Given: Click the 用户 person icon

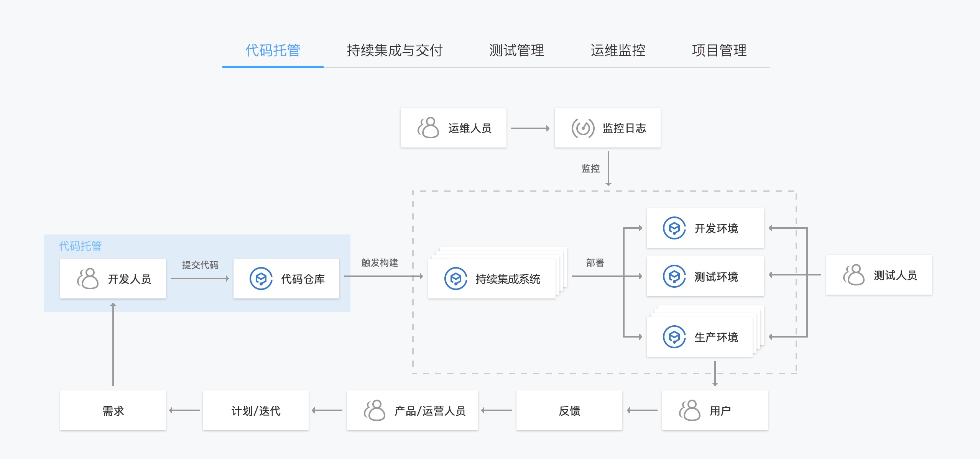Looking at the screenshot, I should [x=689, y=410].
